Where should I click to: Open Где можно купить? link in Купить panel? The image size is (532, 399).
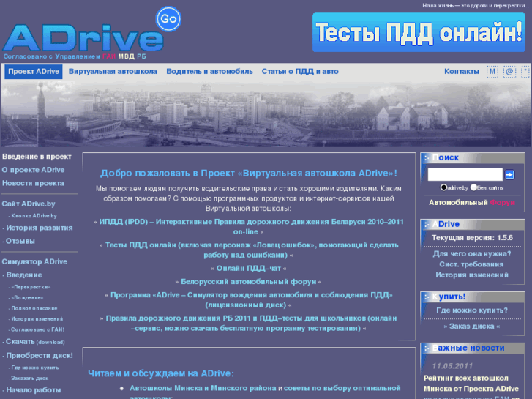point(472,310)
